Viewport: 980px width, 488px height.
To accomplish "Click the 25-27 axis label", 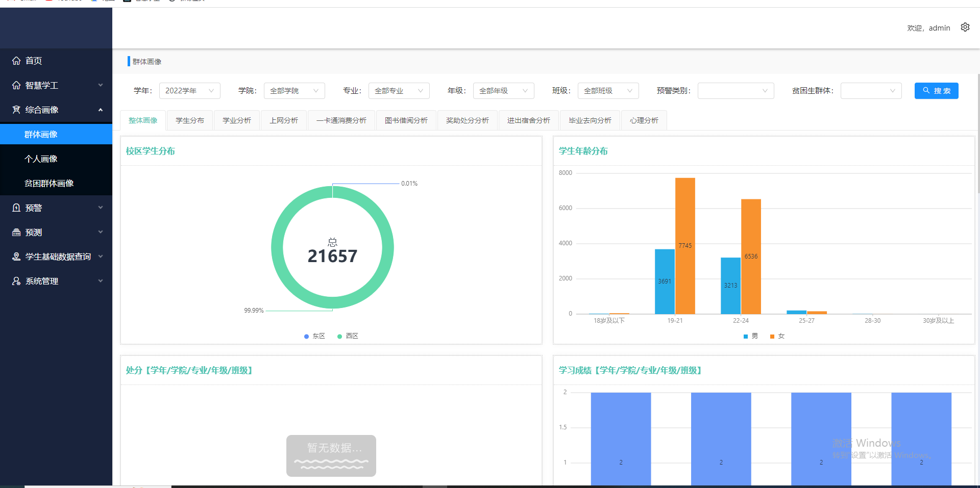I will point(806,321).
